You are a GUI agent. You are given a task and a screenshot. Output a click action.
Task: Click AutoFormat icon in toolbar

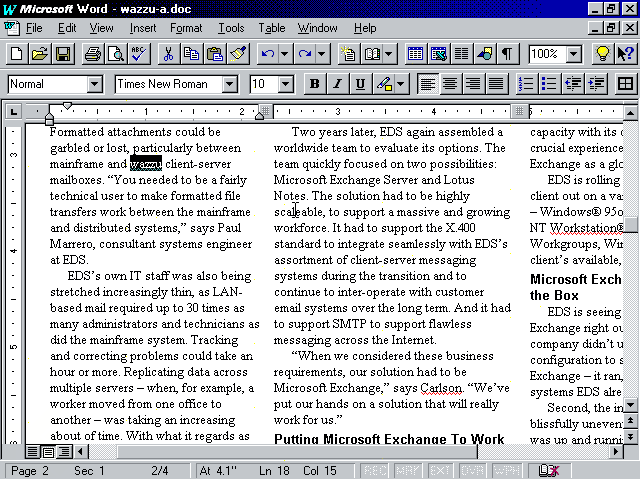point(348,54)
